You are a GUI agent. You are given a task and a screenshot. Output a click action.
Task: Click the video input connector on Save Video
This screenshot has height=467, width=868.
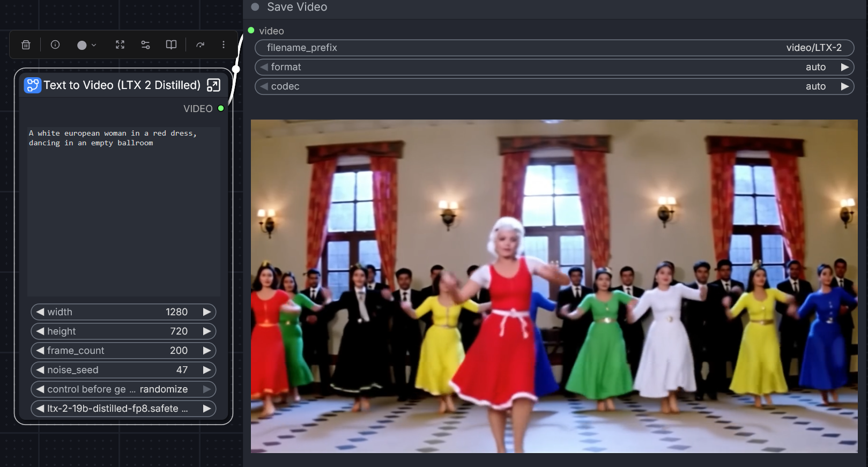(x=251, y=31)
